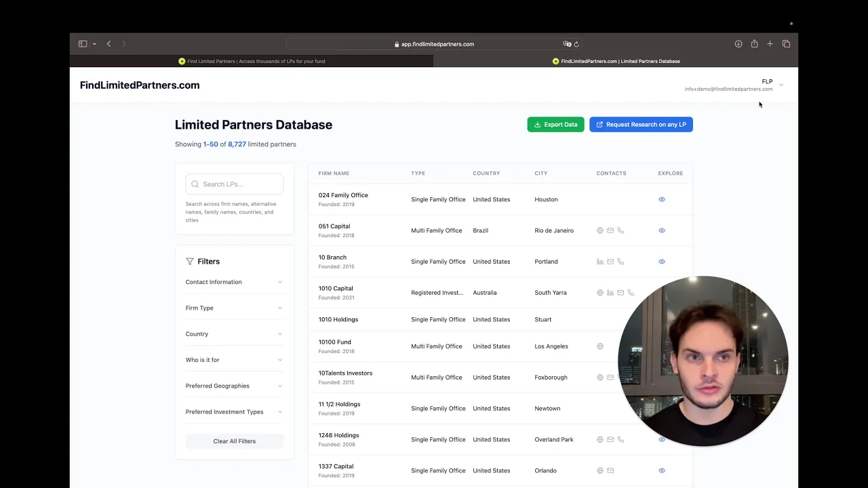The image size is (868, 488).
Task: Open the 1337 Capital website globe icon
Action: tap(600, 470)
